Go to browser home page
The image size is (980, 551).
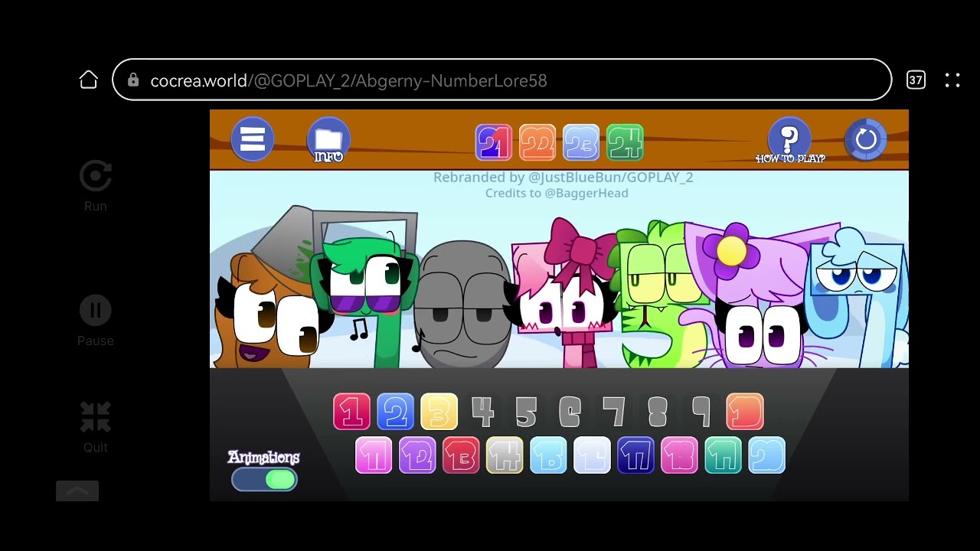tap(89, 80)
